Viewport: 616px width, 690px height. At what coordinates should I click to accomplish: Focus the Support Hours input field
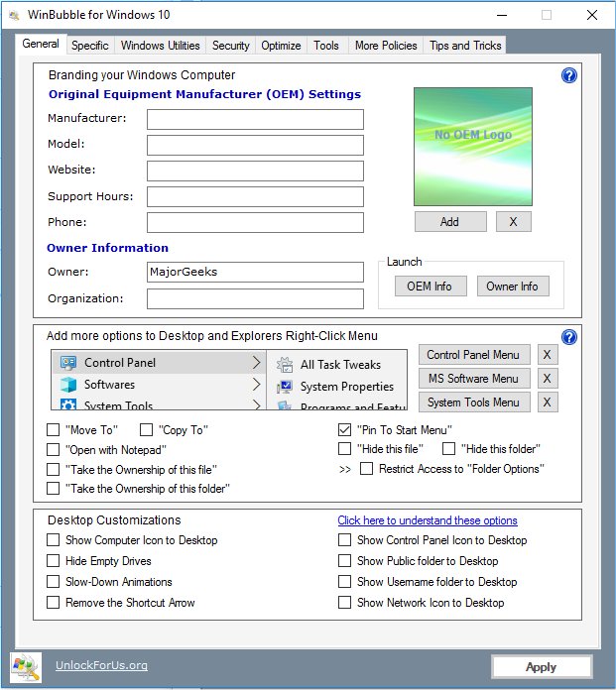[x=255, y=196]
